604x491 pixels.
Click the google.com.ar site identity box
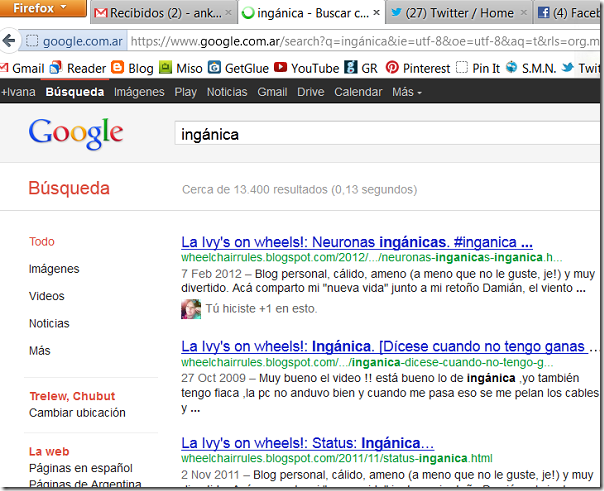75,41
